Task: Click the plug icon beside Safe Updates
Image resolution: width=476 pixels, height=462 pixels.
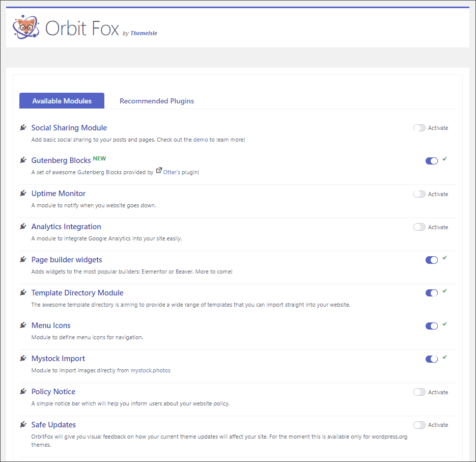Action: [x=23, y=424]
